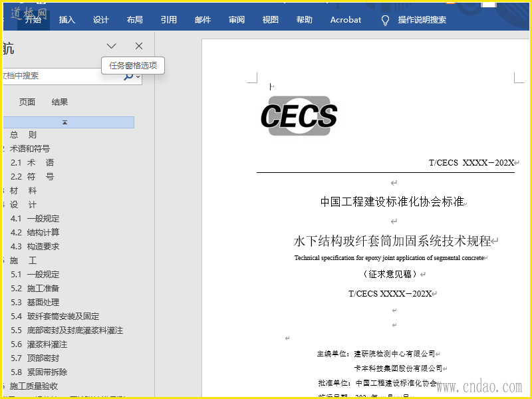Go to heading 施工质量验收
The width and height of the screenshot is (532, 399).
34,386
